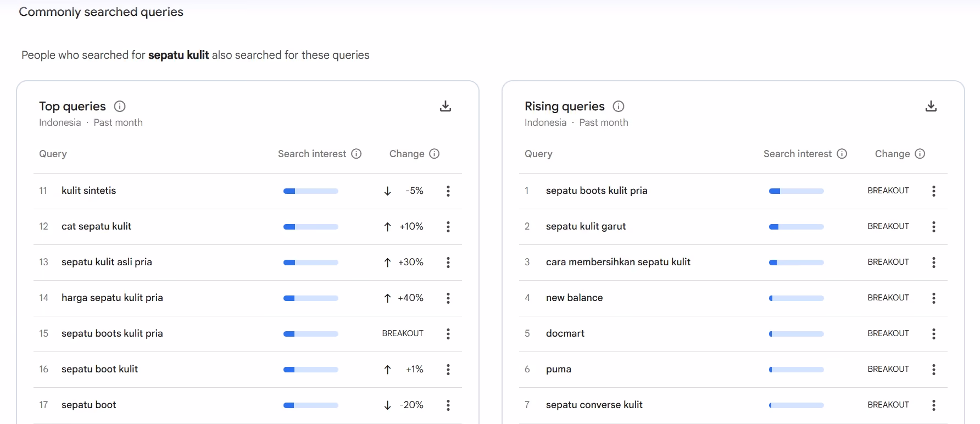Click the -5% change value
Screen dimensions: 980x424
point(415,191)
